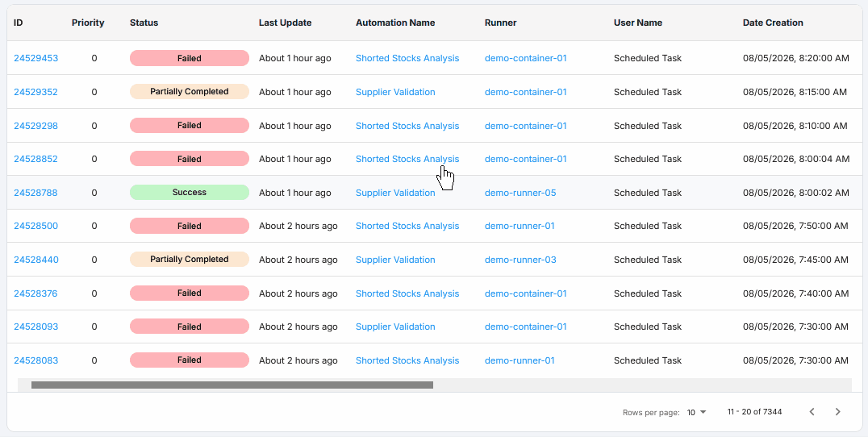Image resolution: width=868 pixels, height=437 pixels.
Task: Open Supplier Validation for task 24528788
Action: click(395, 193)
